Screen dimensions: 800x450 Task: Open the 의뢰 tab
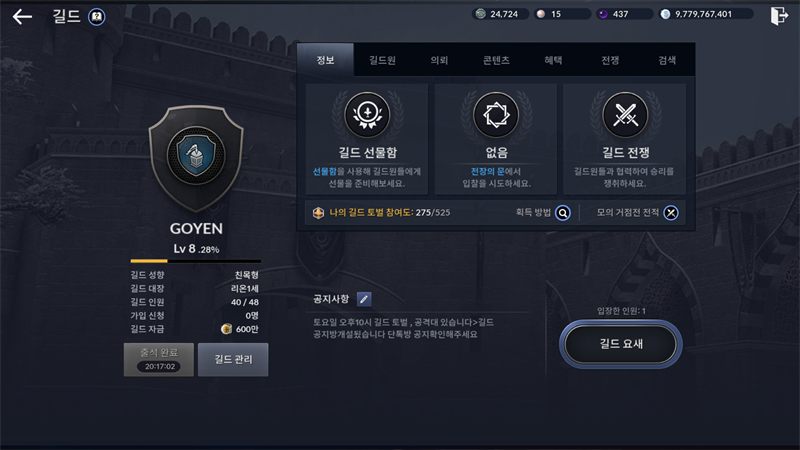439,60
